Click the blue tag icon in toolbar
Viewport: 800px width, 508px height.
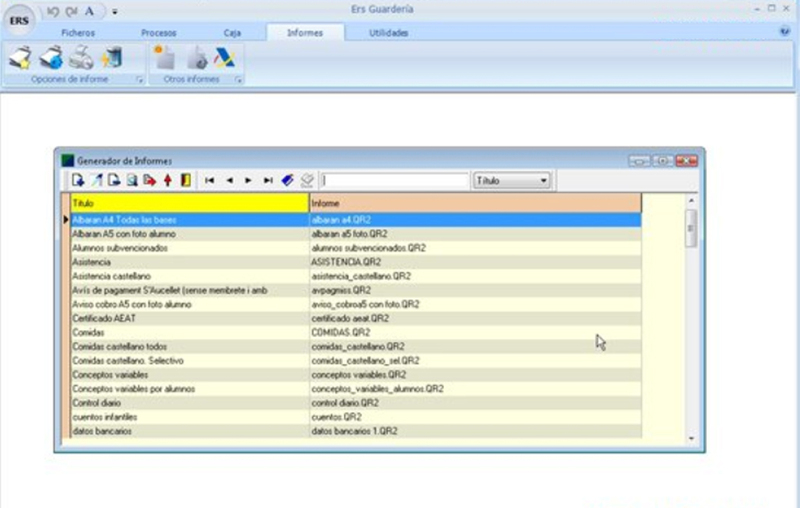coord(288,180)
